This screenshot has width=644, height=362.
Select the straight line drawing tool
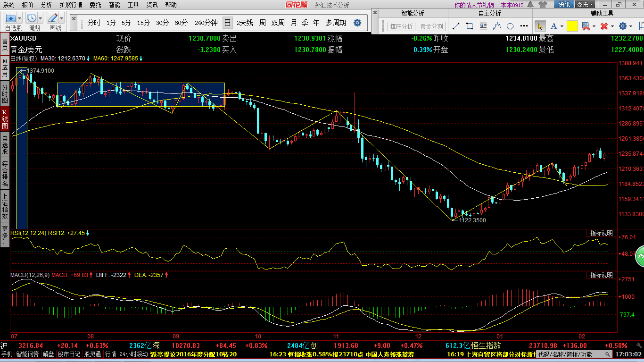click(x=456, y=26)
